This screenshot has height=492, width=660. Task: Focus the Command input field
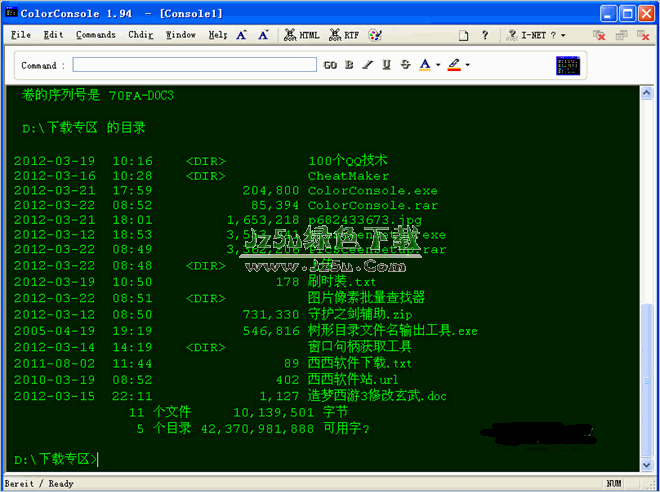pos(194,65)
